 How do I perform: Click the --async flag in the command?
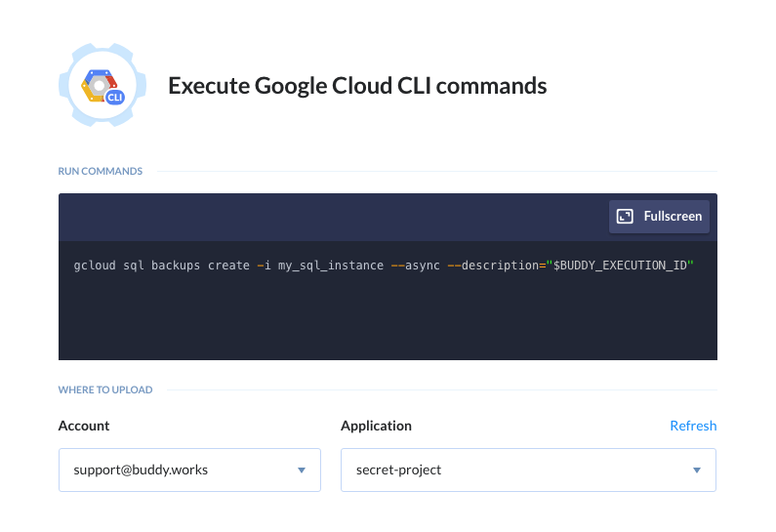pyautogui.click(x=415, y=266)
